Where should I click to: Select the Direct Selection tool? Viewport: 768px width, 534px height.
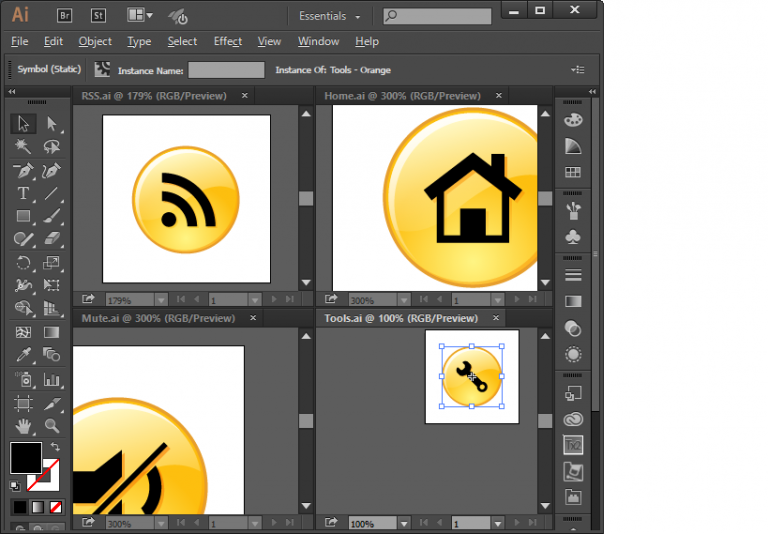(51, 124)
